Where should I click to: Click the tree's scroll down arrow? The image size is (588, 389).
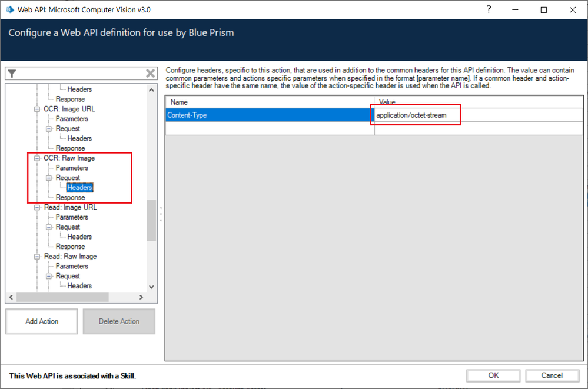pyautogui.click(x=151, y=287)
